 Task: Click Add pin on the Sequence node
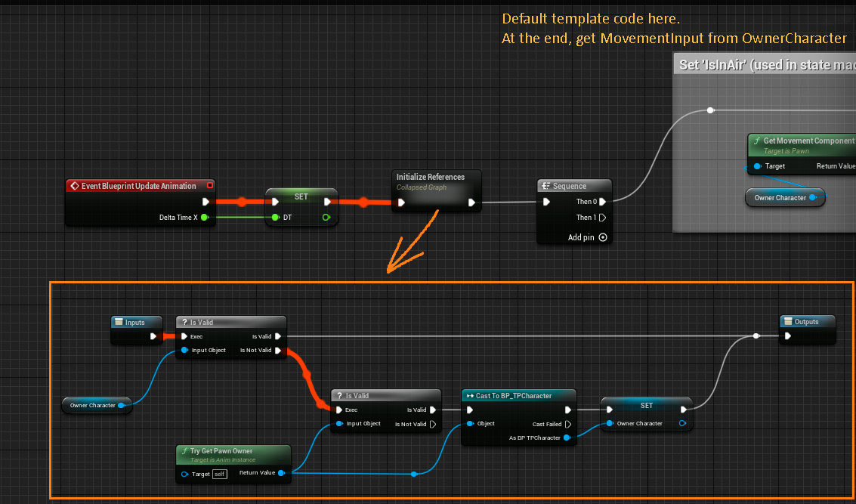coord(587,237)
